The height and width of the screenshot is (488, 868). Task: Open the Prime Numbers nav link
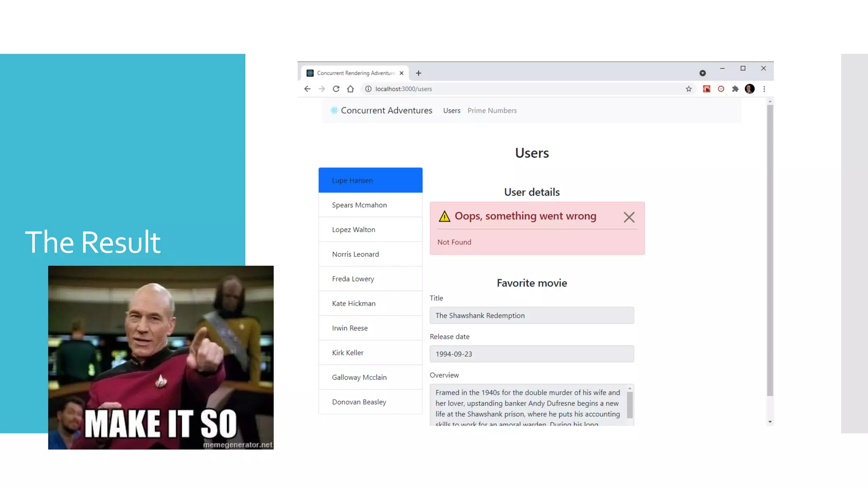pos(492,111)
